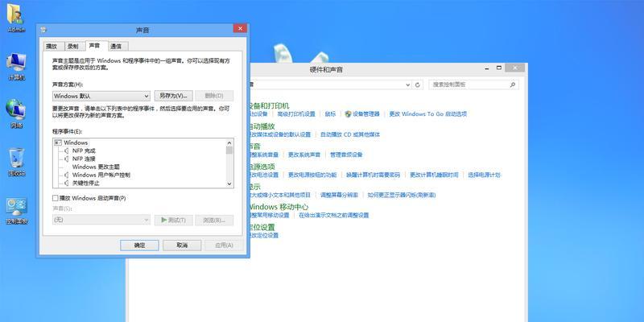Click the speaker icon beside NFP 完成
Image resolution: width=644 pixels, height=322 pixels.
[66, 151]
